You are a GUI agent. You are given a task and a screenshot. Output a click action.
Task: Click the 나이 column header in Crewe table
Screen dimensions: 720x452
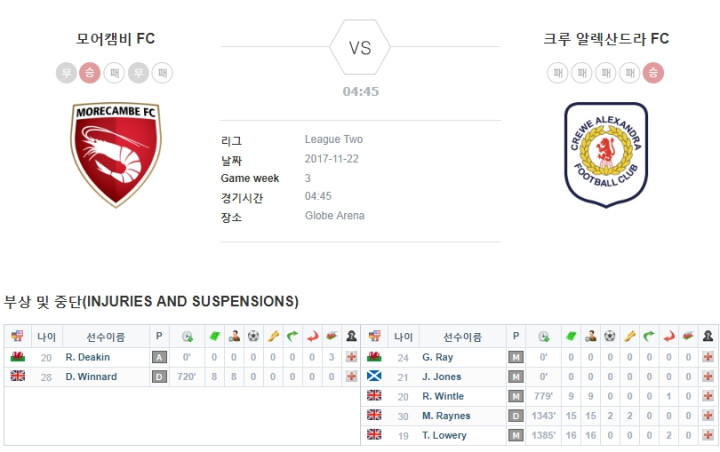pos(403,337)
